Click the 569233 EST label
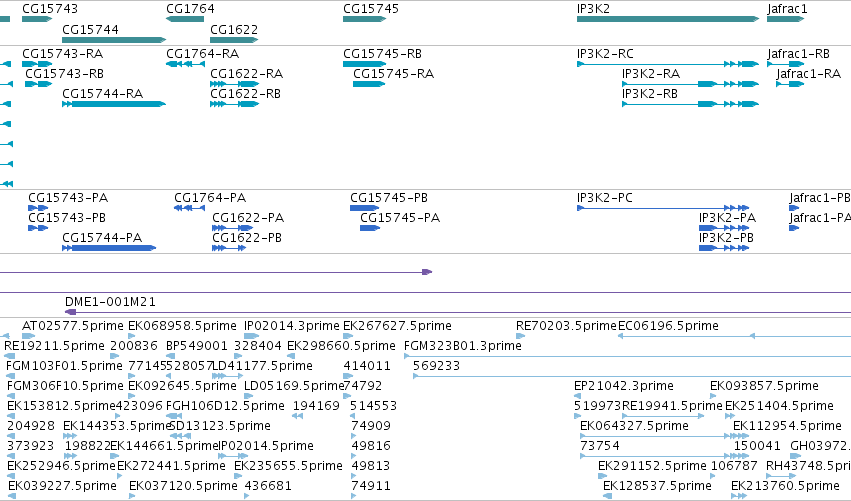This screenshot has height=501, width=851. click(436, 366)
